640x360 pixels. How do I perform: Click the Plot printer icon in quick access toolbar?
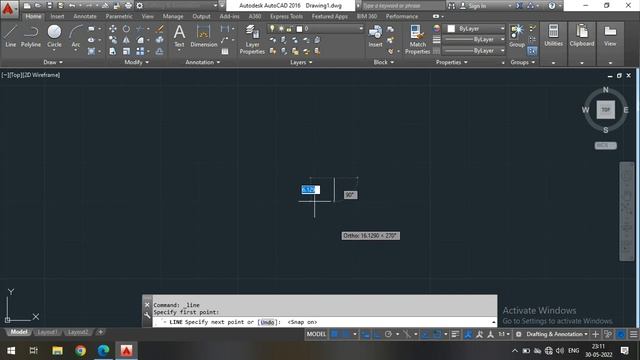click(x=128, y=6)
